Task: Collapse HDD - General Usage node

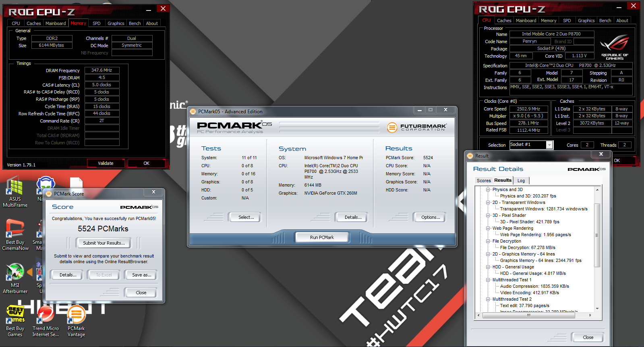Action: 488,267
